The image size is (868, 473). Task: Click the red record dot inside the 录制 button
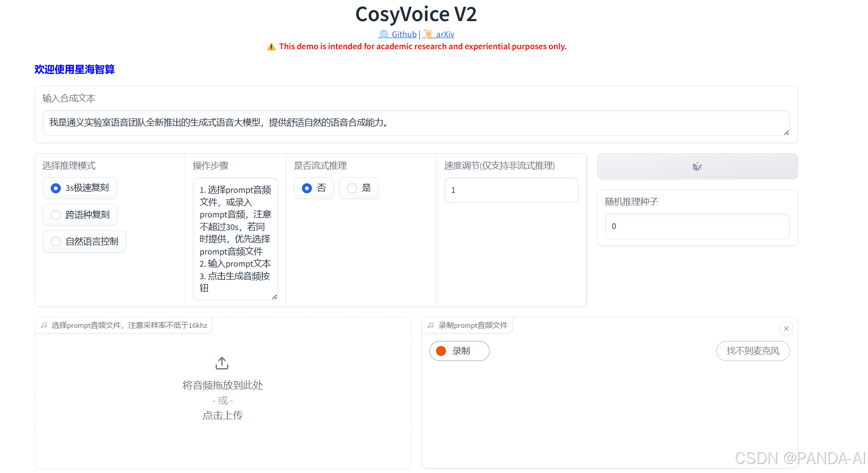(441, 351)
